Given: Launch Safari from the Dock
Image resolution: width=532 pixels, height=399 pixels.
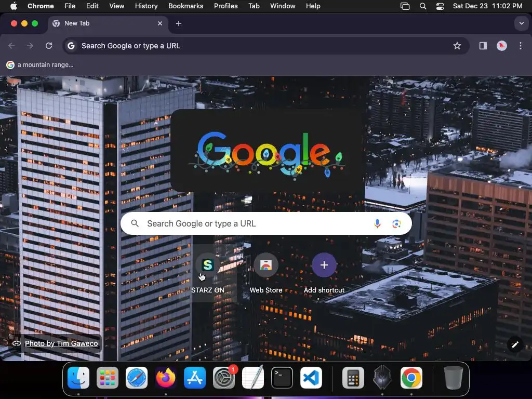Looking at the screenshot, I should pyautogui.click(x=137, y=378).
